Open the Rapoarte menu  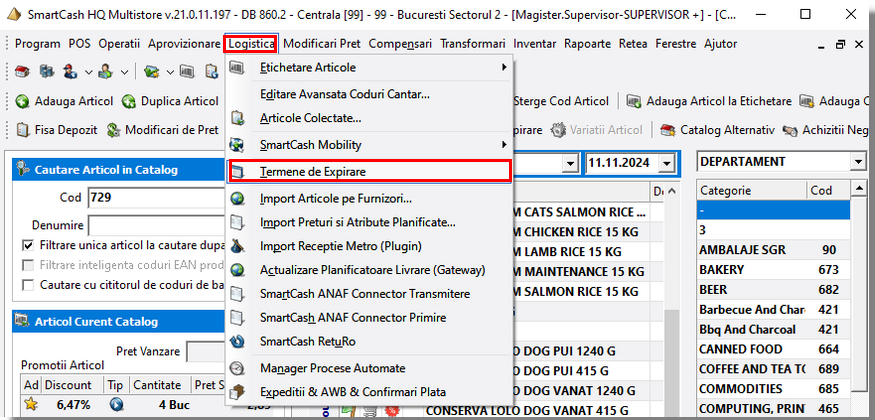click(x=588, y=44)
